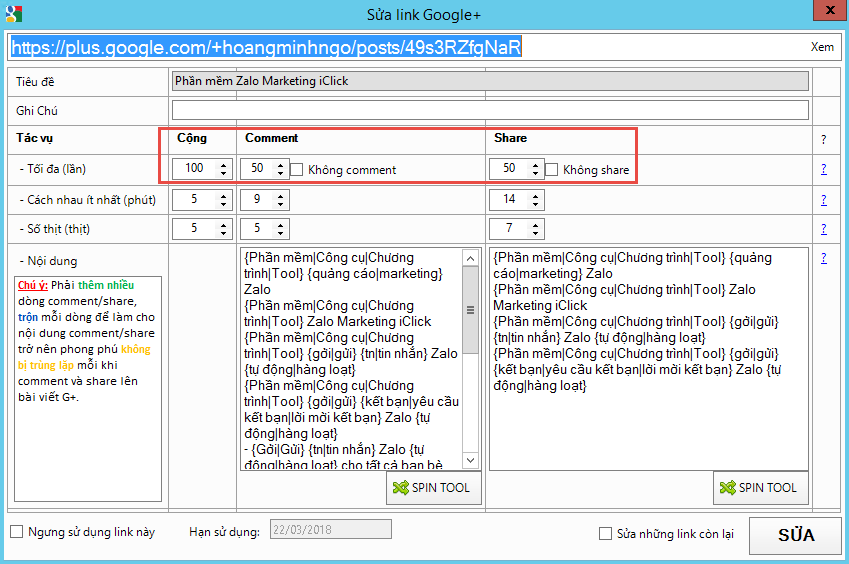The image size is (849, 564).
Task: Decrease Comment Số thịt value 5
Action: tap(280, 233)
